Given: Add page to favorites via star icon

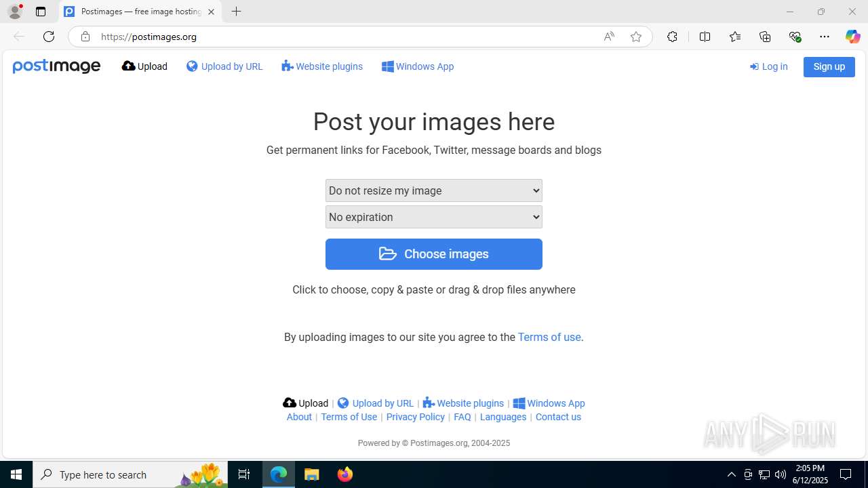Looking at the screenshot, I should 636,37.
